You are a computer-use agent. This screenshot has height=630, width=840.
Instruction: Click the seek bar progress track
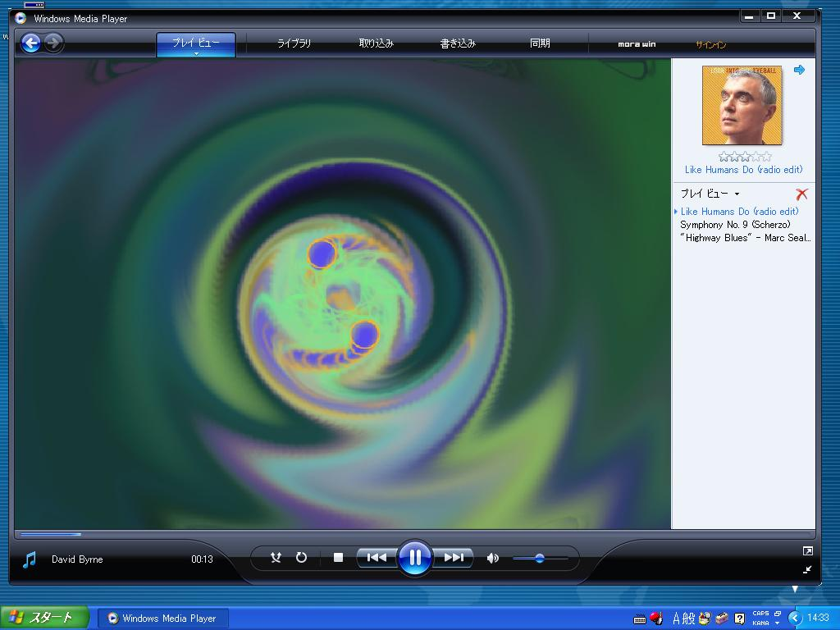[x=414, y=534]
